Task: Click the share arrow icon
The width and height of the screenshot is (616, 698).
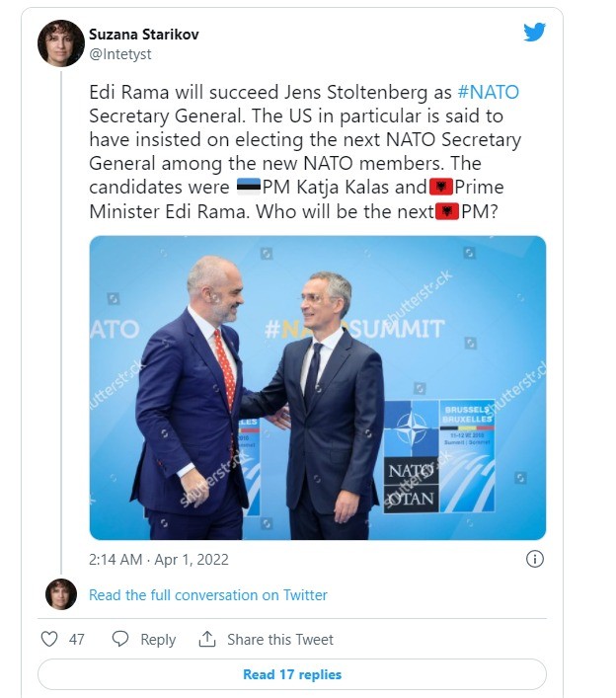Action: click(207, 639)
